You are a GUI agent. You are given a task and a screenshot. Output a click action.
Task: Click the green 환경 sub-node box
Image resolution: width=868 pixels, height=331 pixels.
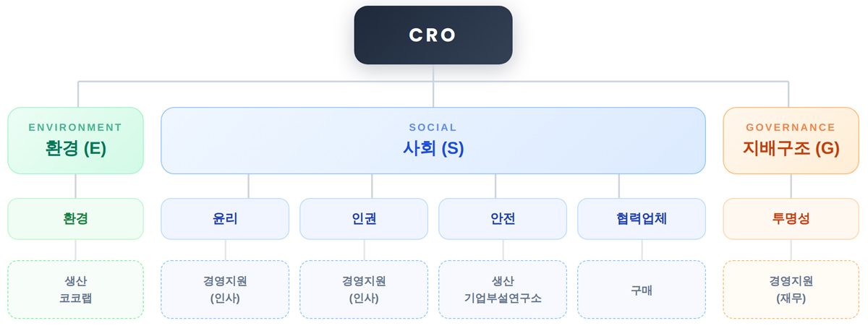pos(75,218)
